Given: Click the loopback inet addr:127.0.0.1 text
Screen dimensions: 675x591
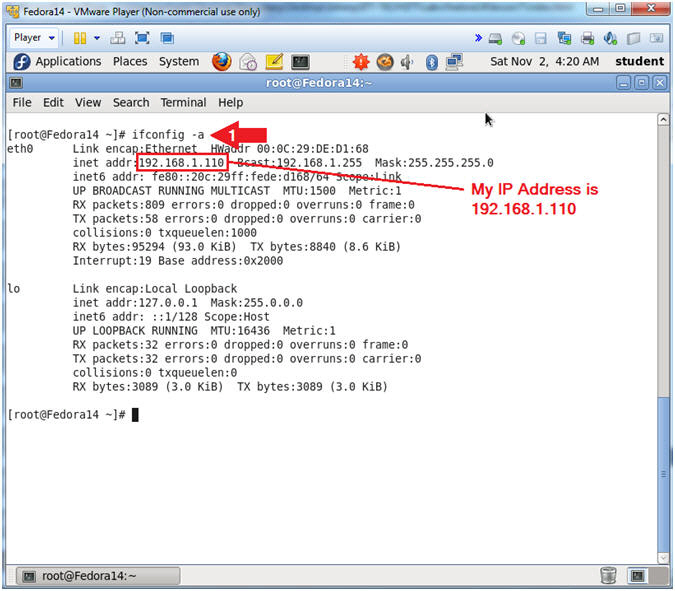Looking at the screenshot, I should point(135,303).
